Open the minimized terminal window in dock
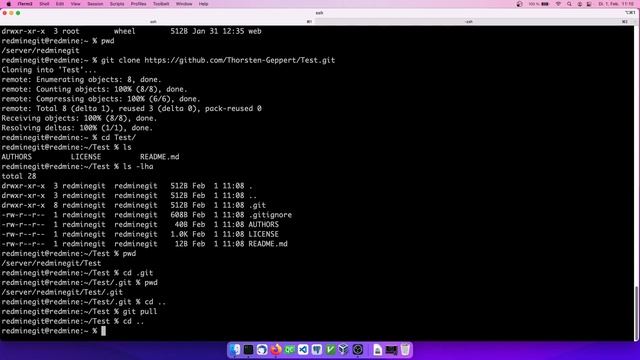640x360 pixels. coord(391,349)
